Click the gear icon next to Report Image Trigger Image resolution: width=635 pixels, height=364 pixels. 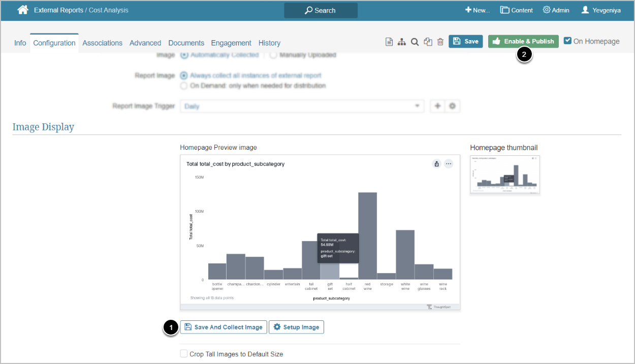[452, 106]
